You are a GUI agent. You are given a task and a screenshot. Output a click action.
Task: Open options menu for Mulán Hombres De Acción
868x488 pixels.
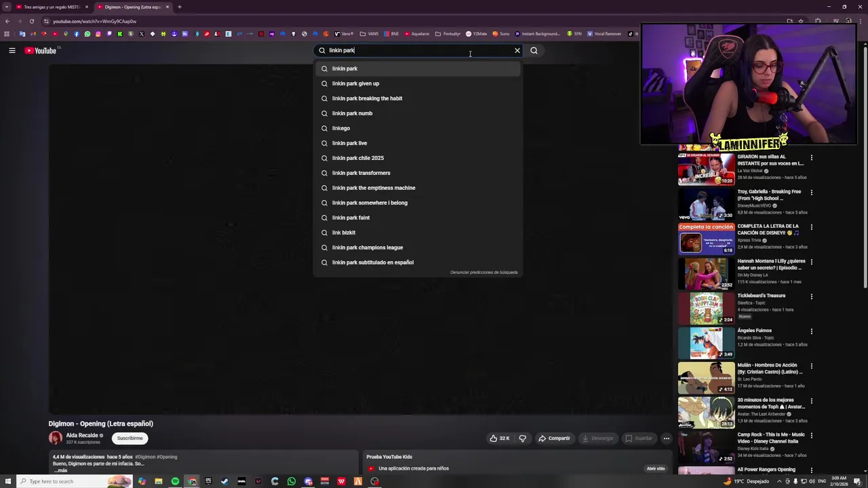811,366
